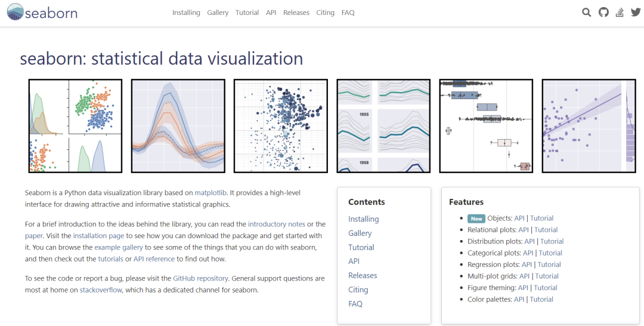Open the line plot with error bands thumbnail
The height and width of the screenshot is (326, 644).
[178, 126]
